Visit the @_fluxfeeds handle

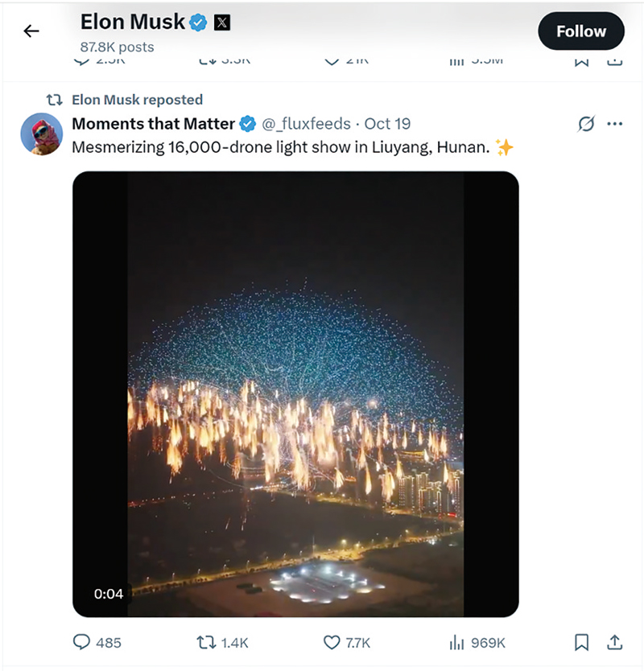click(307, 123)
